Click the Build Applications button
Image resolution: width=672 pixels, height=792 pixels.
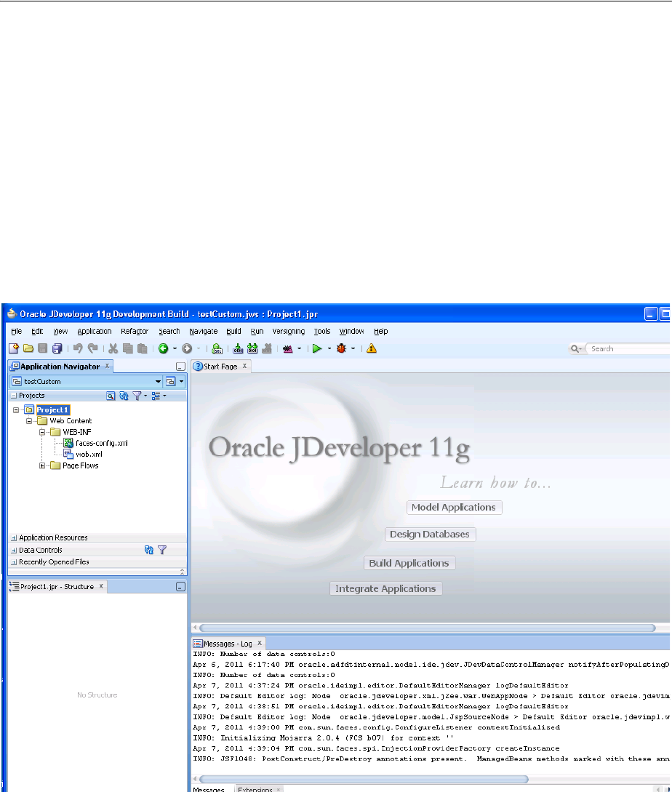point(409,563)
